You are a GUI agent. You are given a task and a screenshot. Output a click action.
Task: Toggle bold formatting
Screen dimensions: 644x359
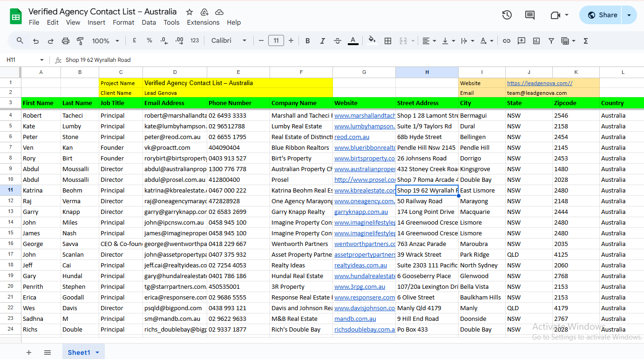(x=308, y=41)
